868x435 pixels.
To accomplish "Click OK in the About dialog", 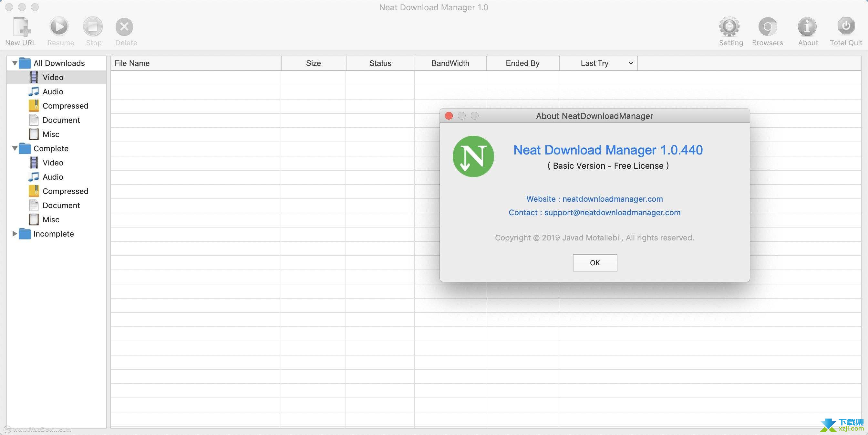I will click(595, 263).
